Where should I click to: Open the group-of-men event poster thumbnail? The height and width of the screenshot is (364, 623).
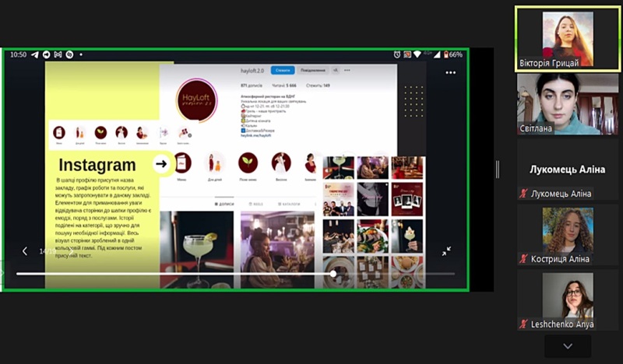pyautogui.click(x=339, y=199)
